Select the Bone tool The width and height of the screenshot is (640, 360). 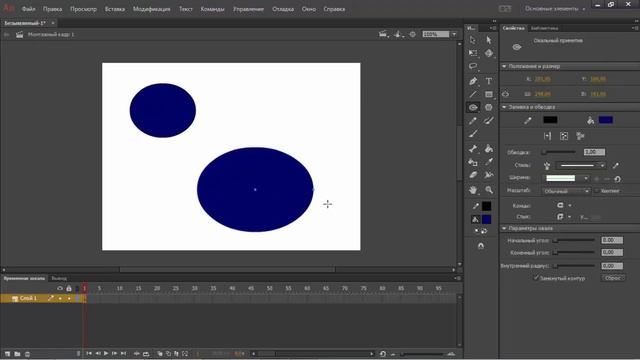[473, 149]
